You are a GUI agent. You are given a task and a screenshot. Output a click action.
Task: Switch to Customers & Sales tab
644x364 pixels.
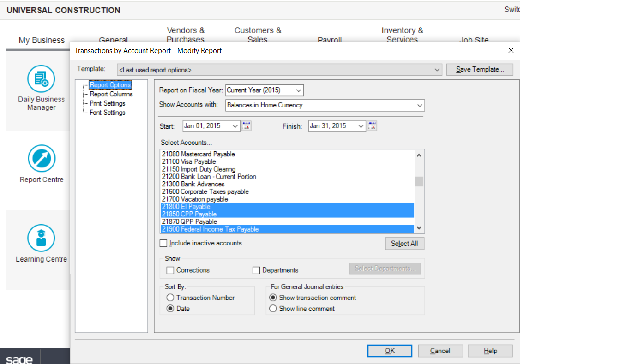tap(258, 35)
